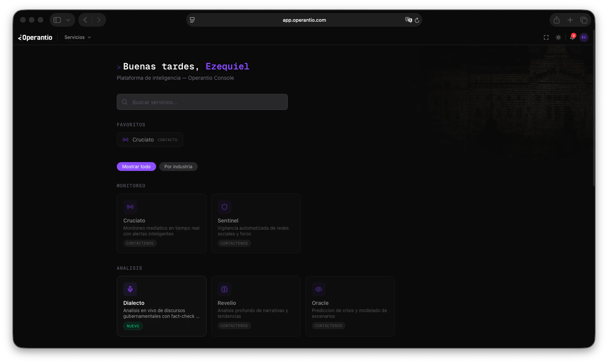Open the page reader icon in address bar

click(x=192, y=20)
